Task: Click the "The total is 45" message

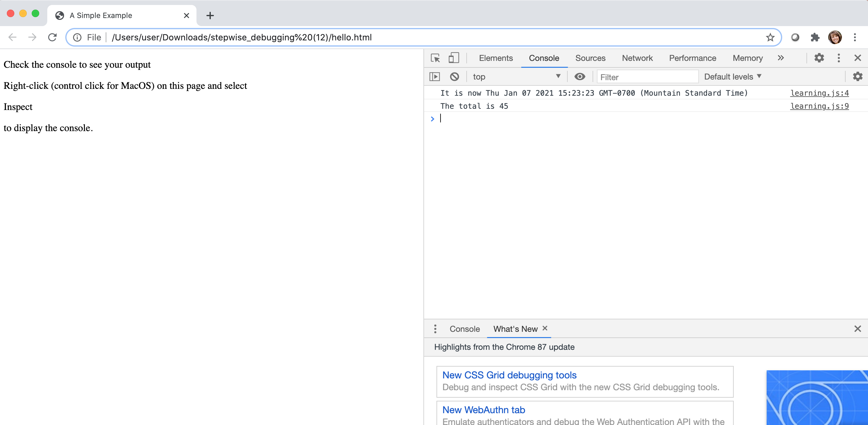Action: [474, 106]
